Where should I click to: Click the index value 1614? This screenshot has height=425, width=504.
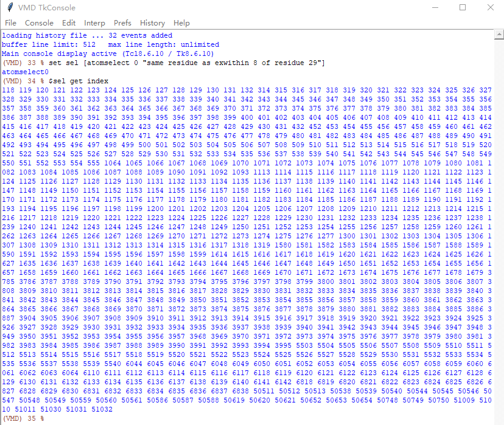pyautogui.click(x=219, y=254)
